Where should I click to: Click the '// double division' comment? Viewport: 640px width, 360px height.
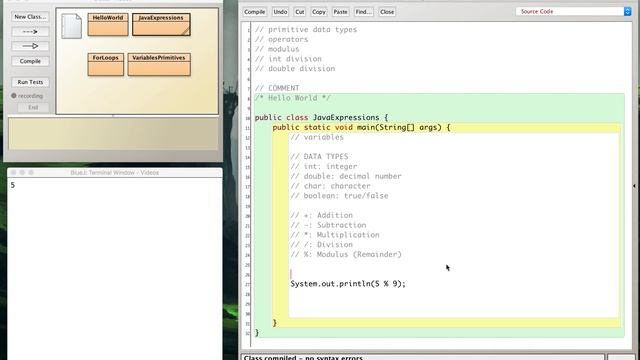295,69
